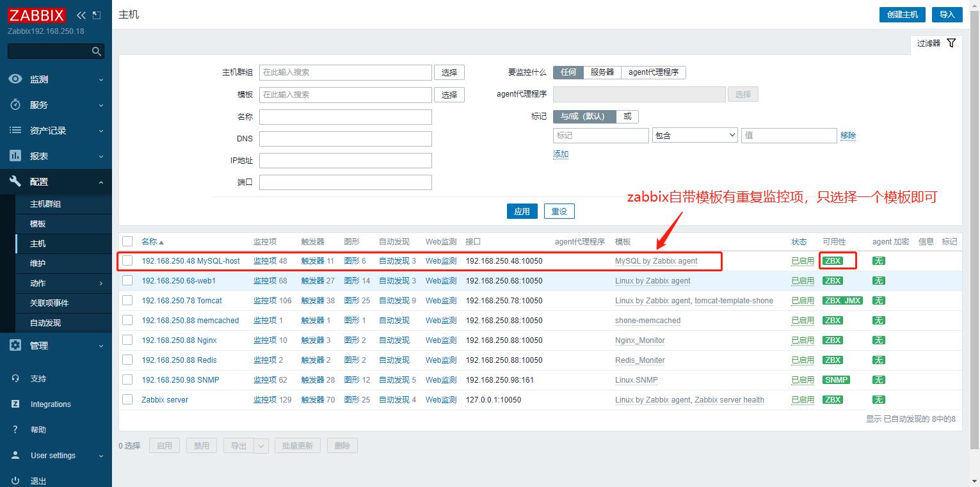Click the ZBX JMX badge of Tomcat row
This screenshot has height=487, width=980.
(842, 300)
